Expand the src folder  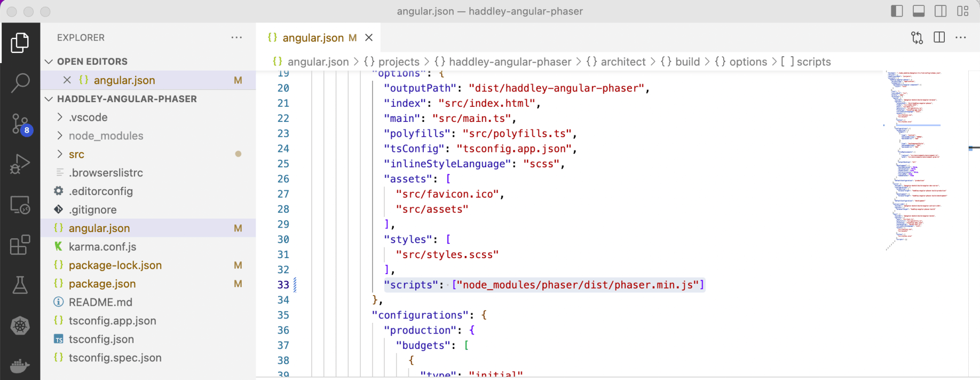[x=60, y=154]
